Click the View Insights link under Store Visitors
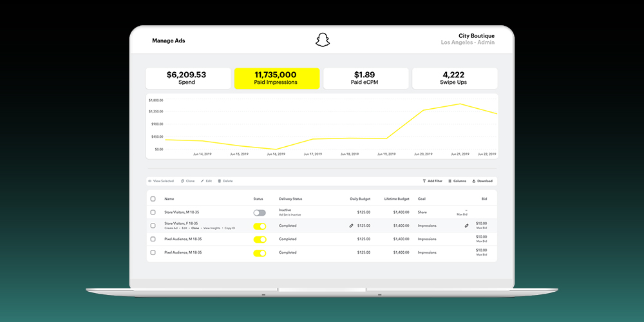The width and height of the screenshot is (644, 322). pyautogui.click(x=211, y=229)
